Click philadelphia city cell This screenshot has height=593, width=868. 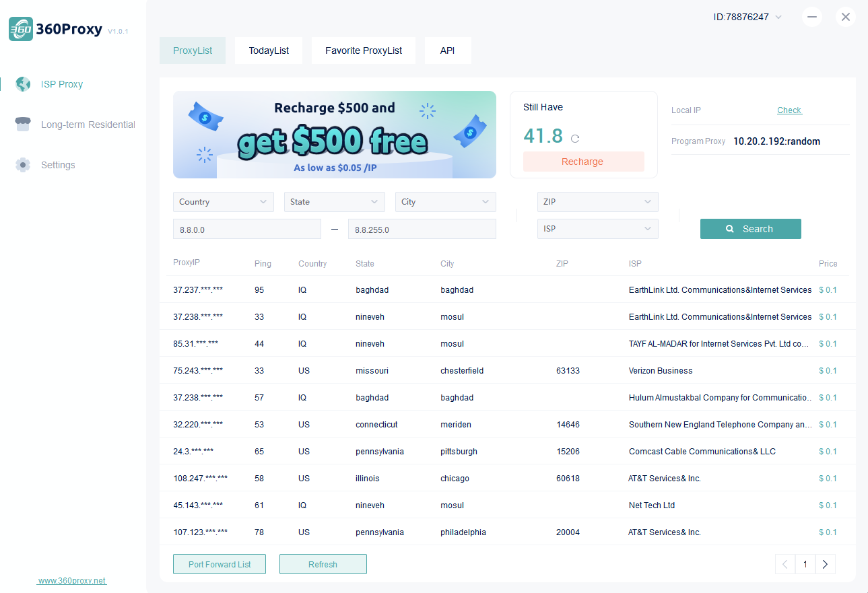coord(463,532)
